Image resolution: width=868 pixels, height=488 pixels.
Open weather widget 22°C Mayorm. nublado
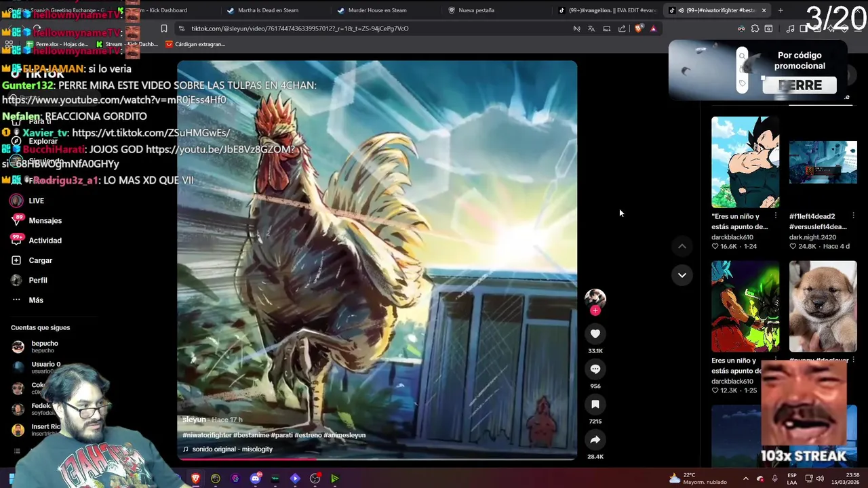(x=698, y=479)
